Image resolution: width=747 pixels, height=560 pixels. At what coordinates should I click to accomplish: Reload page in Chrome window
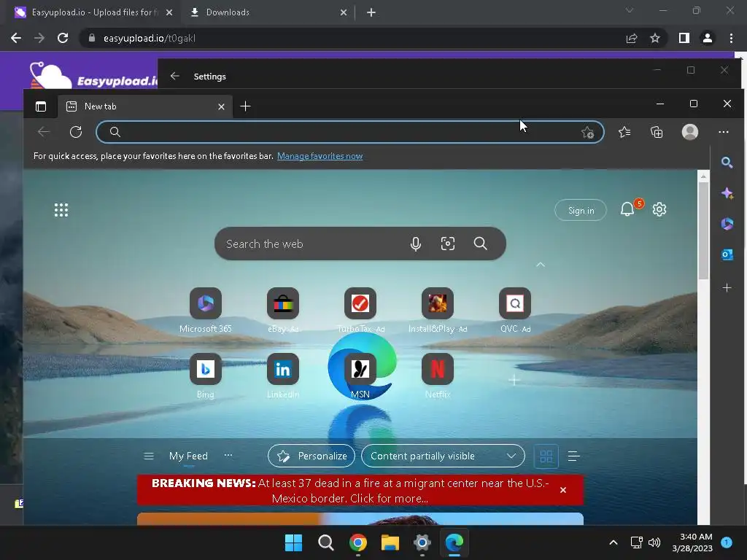point(63,38)
